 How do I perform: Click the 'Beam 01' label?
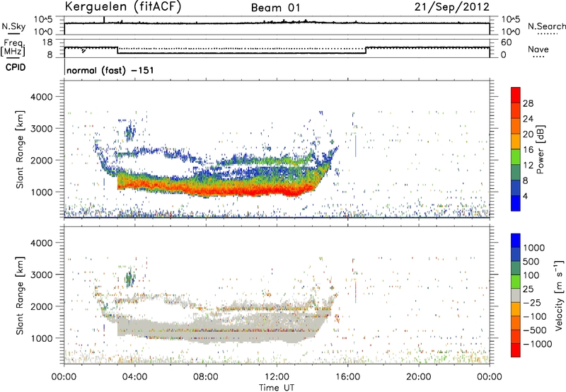[276, 8]
